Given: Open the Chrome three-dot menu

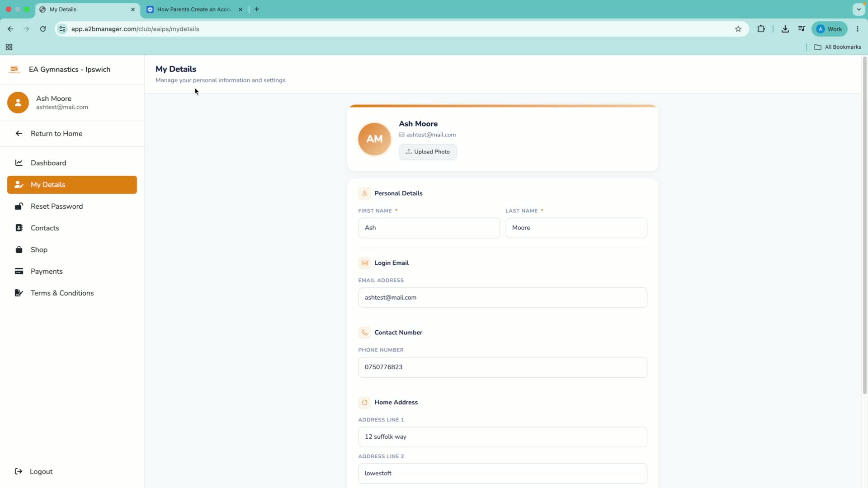Looking at the screenshot, I should 858,29.
